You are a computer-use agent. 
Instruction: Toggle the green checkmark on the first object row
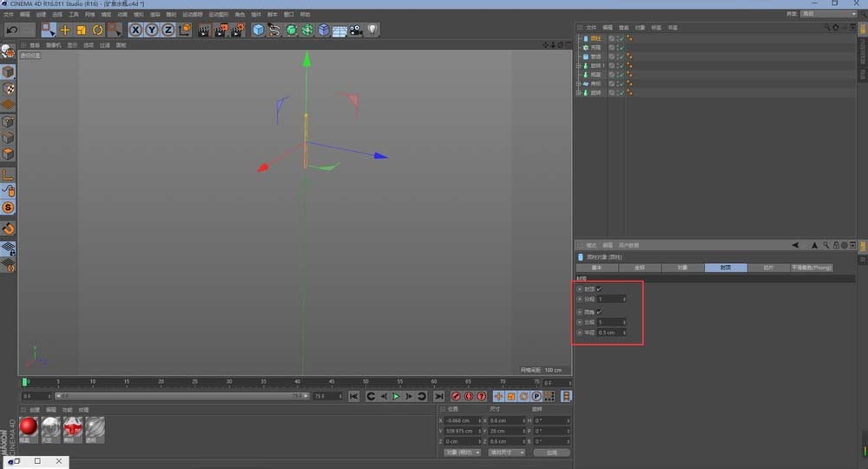[621, 38]
